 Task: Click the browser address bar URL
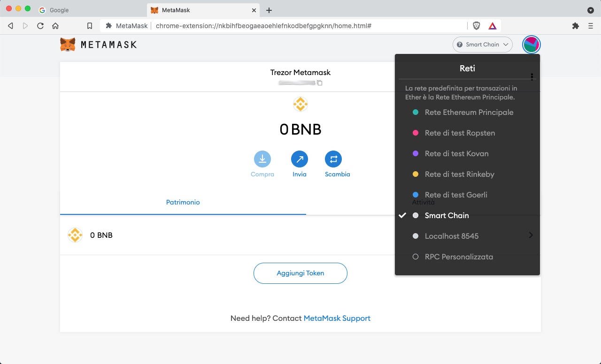point(263,26)
